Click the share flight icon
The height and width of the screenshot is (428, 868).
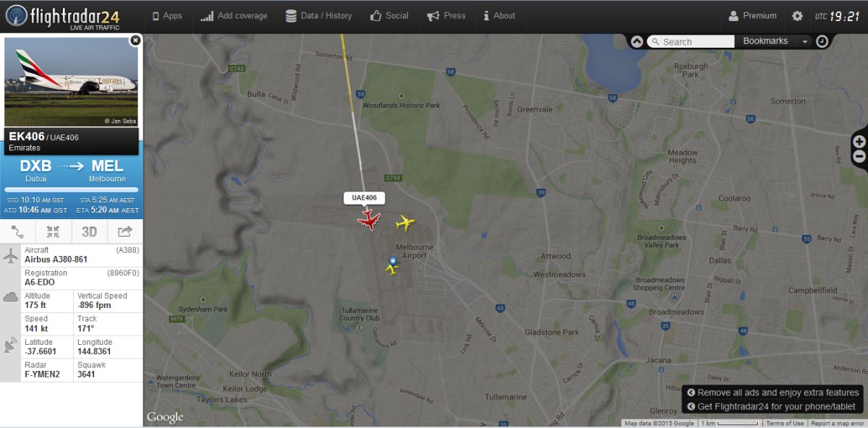click(125, 231)
